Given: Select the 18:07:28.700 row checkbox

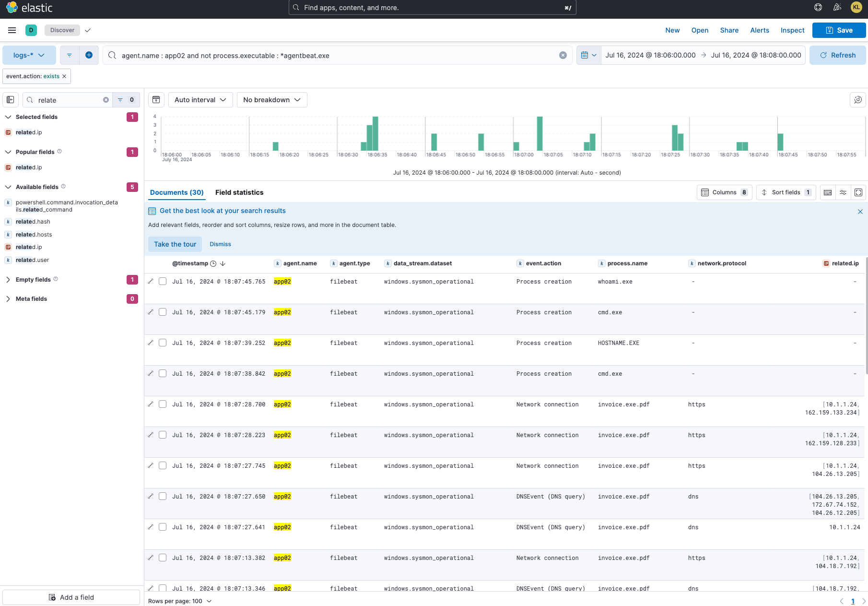Looking at the screenshot, I should point(163,404).
